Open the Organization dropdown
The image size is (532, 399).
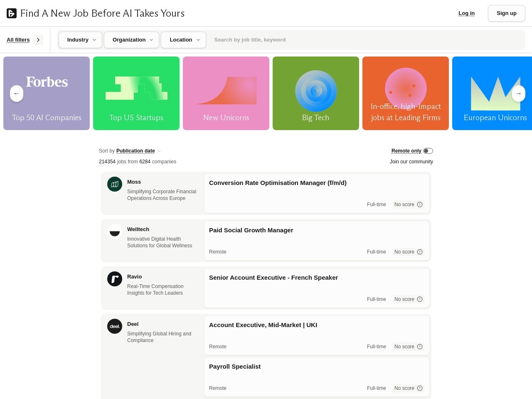click(x=131, y=40)
